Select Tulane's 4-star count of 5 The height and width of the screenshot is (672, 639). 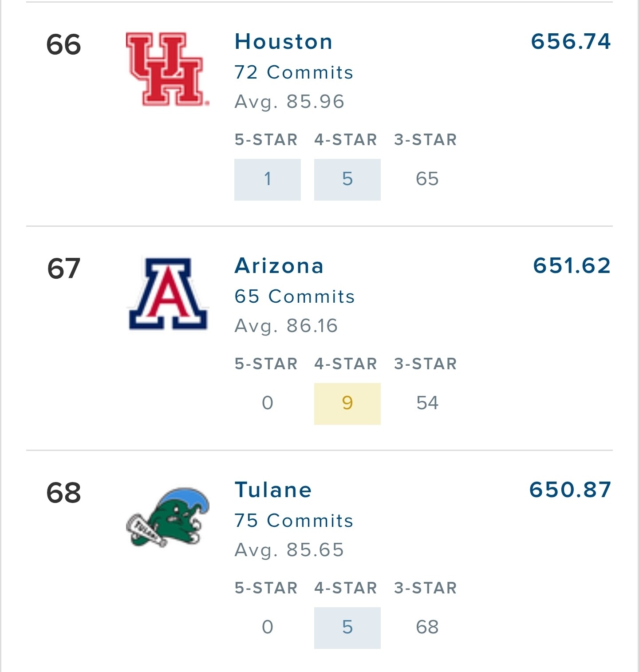pyautogui.click(x=347, y=628)
